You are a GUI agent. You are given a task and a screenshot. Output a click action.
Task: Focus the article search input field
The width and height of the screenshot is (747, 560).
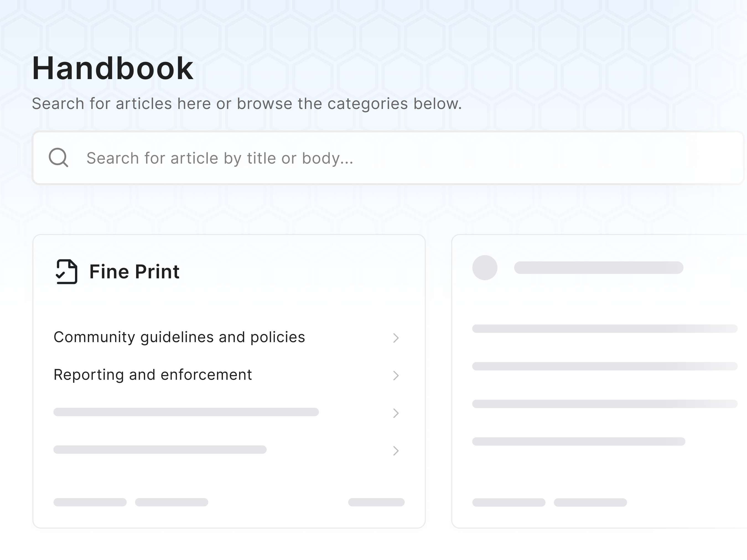tap(388, 158)
